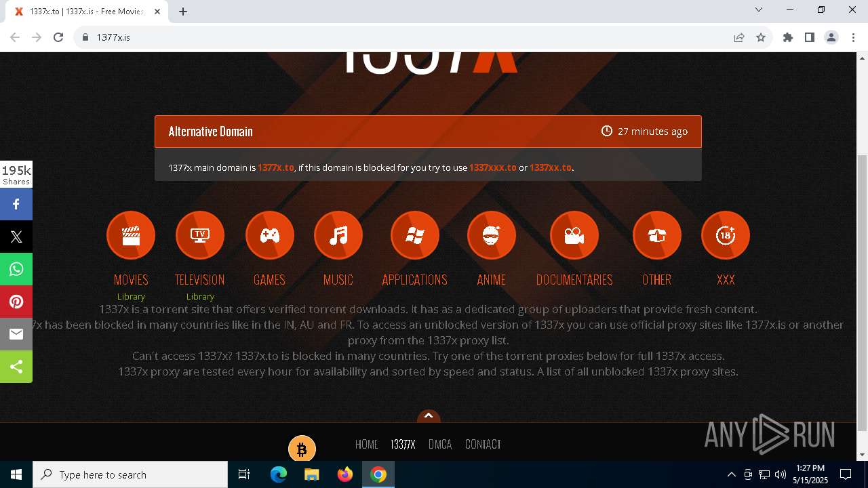
Task: Reload the page in Chrome
Action: 58,37
